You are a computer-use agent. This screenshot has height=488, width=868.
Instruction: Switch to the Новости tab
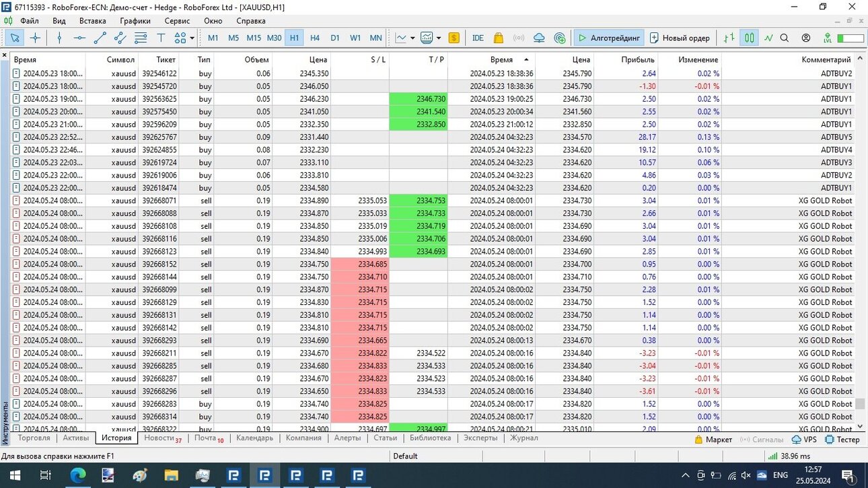(163, 438)
